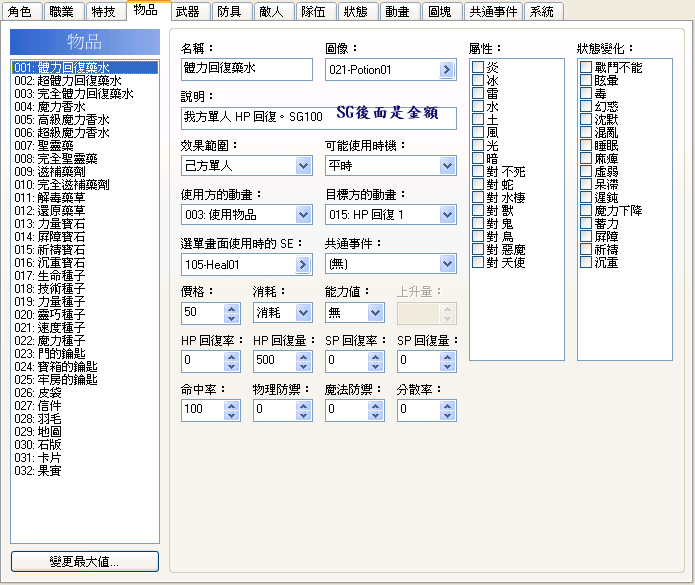
Task: Toggle the 魔力下降 state checkbox
Action: 586,210
